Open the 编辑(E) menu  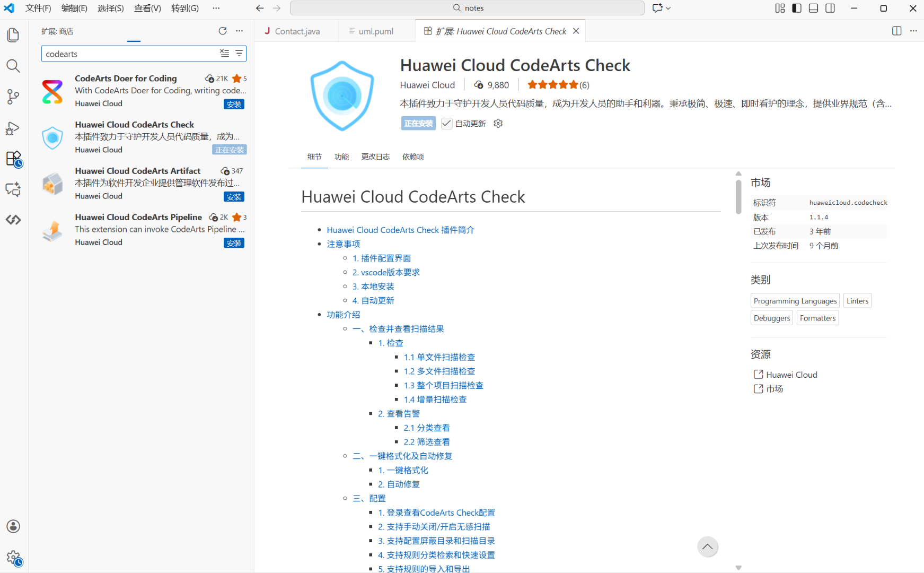click(x=74, y=8)
